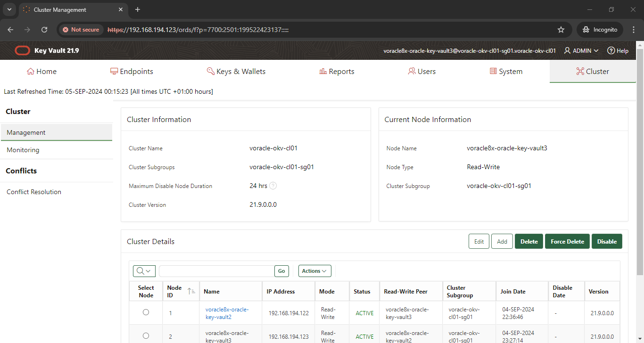Bookmark this page with the star icon
This screenshot has height=343, width=644.
(x=561, y=30)
